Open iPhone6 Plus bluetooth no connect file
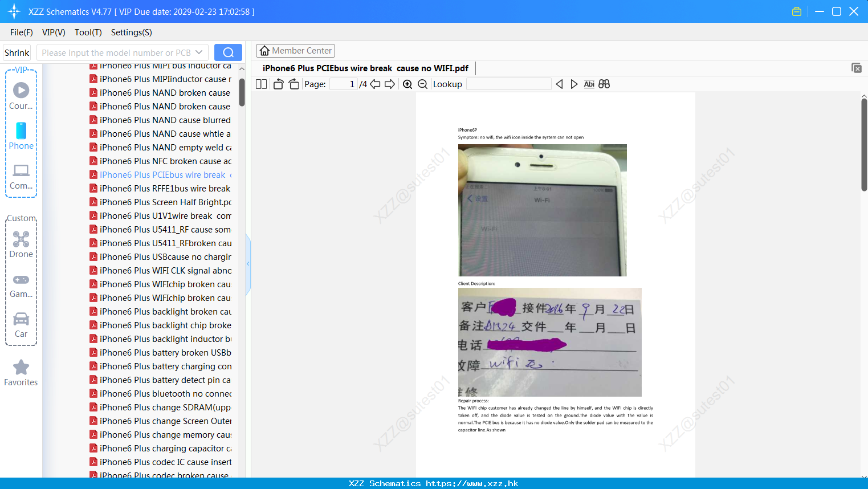Screen dimensions: 868x489 (160, 394)
